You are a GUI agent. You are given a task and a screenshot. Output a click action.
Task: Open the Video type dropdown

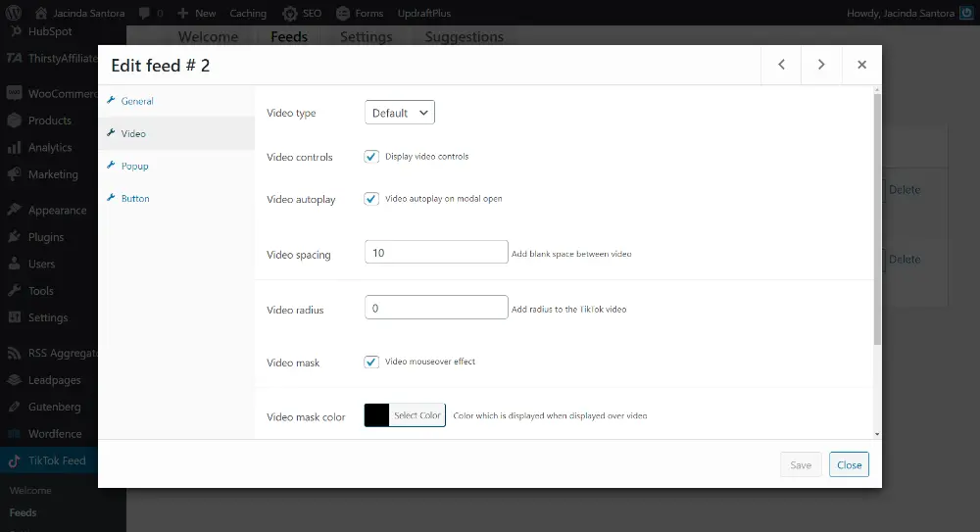click(x=399, y=113)
